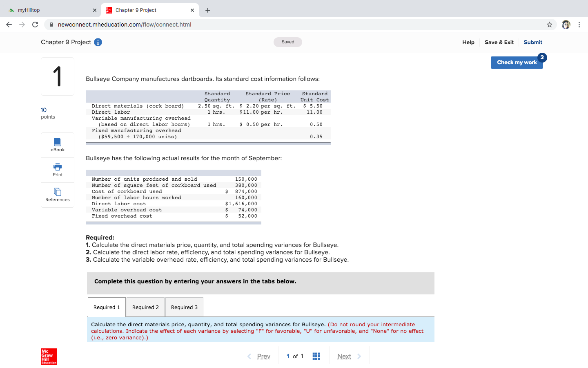Image resolution: width=588 pixels, height=368 pixels.
Task: Click "Standard Unit Cost" column header
Action: (x=315, y=96)
